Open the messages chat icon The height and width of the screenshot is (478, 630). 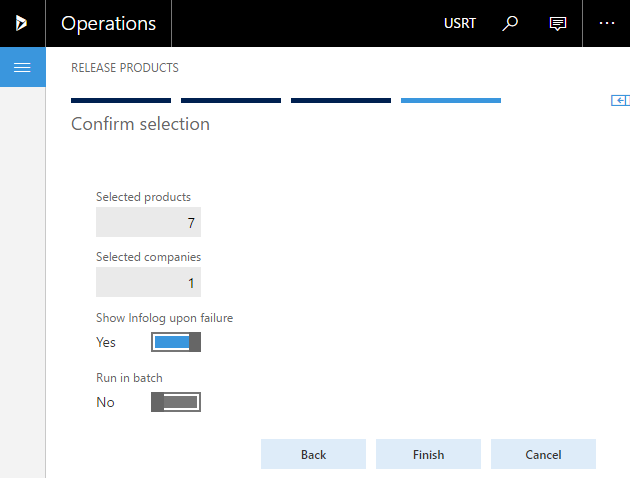[x=558, y=23]
